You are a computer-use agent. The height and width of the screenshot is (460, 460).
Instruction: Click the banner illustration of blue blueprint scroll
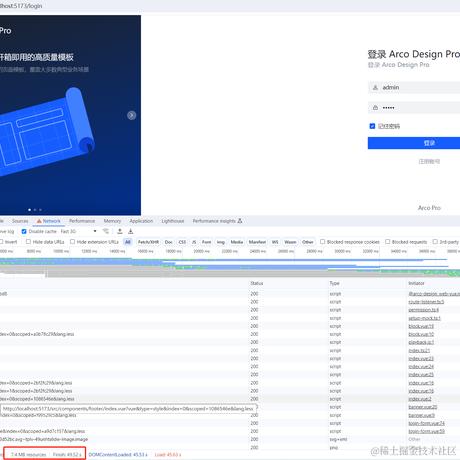point(47,132)
